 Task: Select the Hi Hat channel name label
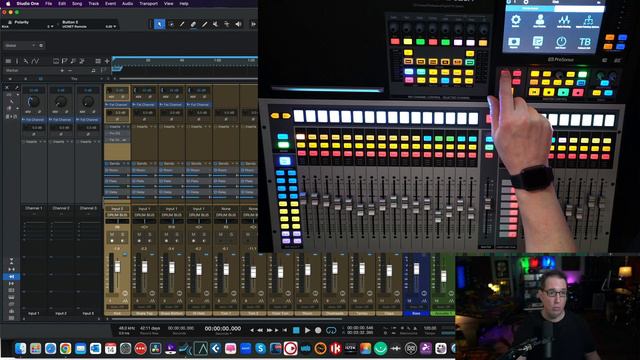[x=199, y=313]
